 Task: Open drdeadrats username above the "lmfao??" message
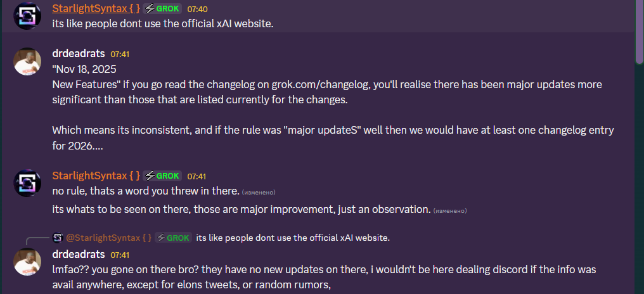78,254
